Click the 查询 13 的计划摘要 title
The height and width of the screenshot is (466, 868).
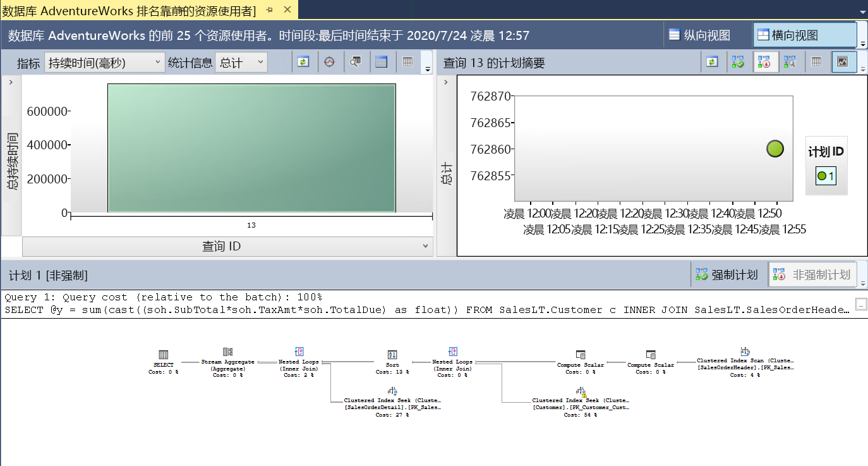pos(494,63)
